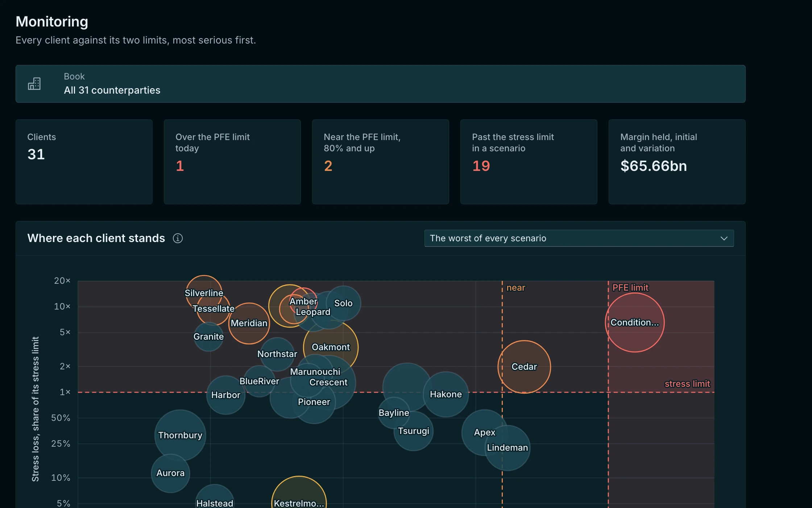812x508 pixels.
Task: Select the Clients 31 summary card
Action: point(84,162)
